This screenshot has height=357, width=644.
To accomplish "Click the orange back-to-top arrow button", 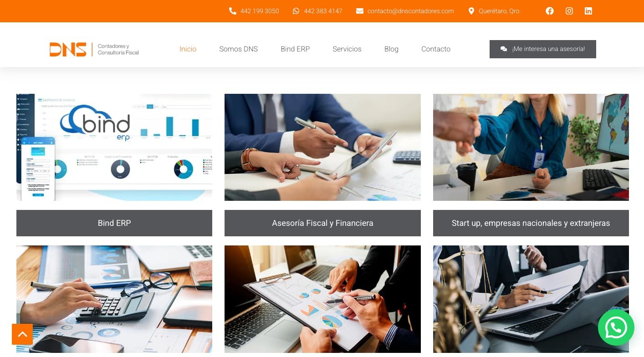I will pos(22,334).
